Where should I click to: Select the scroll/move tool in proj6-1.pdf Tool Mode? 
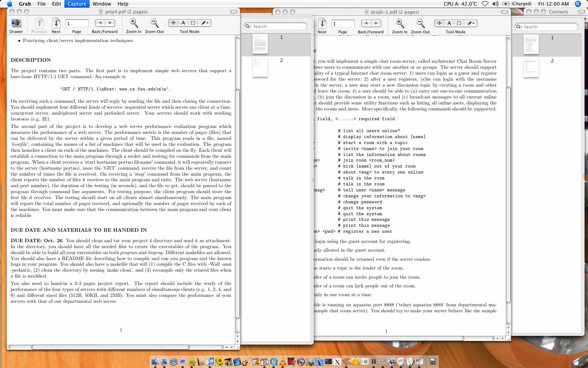(x=439, y=23)
